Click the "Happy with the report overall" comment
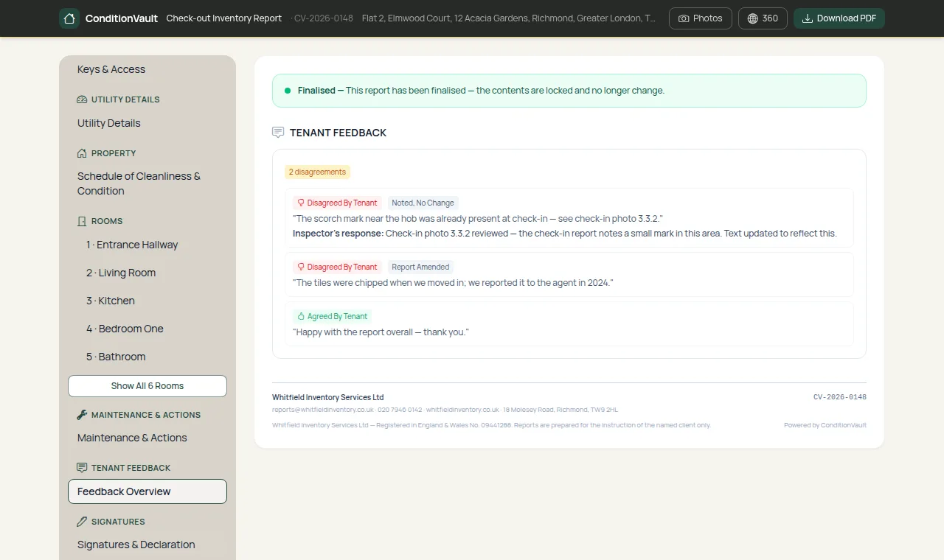 [381, 332]
